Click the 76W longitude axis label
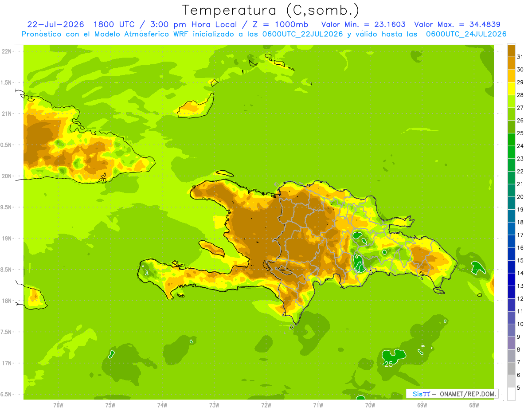Image resolution: width=532 pixels, height=411 pixels. click(58, 405)
